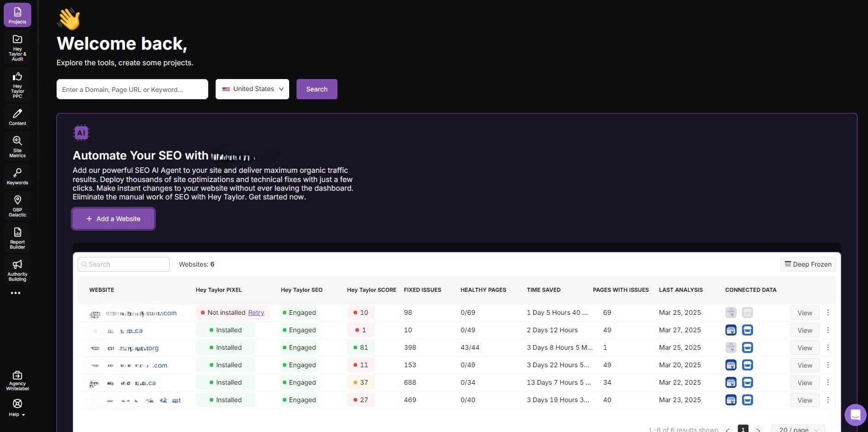Viewport: 868px width, 432px height.
Task: Open the chat support bubble
Action: (x=855, y=415)
